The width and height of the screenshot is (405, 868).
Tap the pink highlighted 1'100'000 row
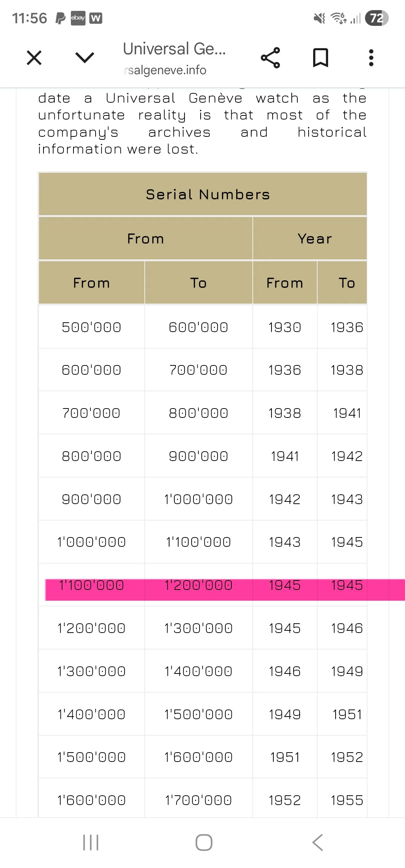[x=91, y=585]
